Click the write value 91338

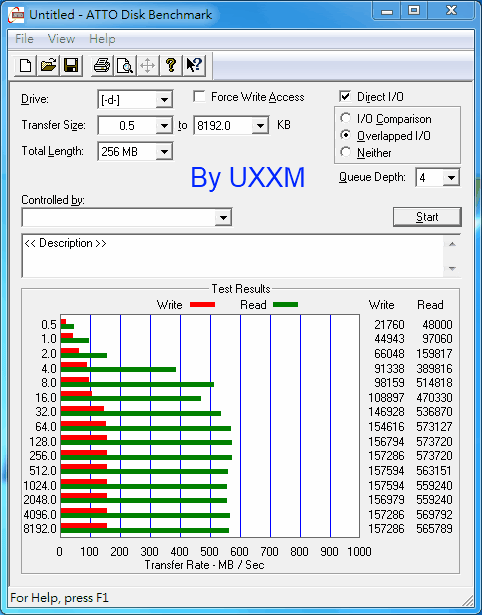[389, 369]
